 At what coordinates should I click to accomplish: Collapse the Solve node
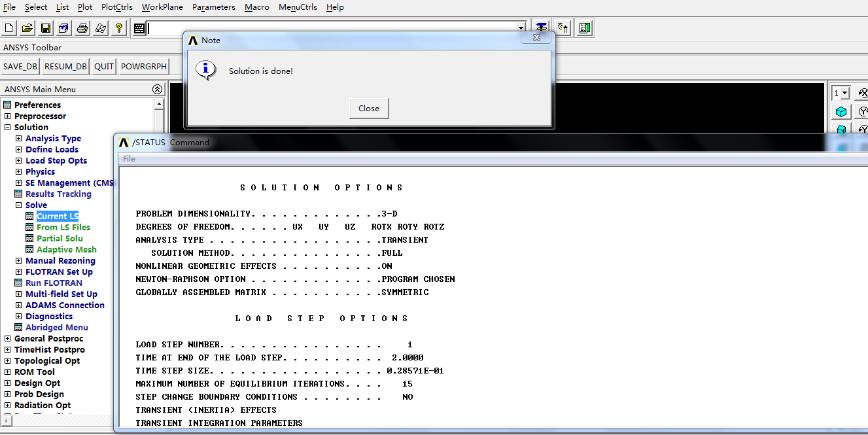click(18, 205)
